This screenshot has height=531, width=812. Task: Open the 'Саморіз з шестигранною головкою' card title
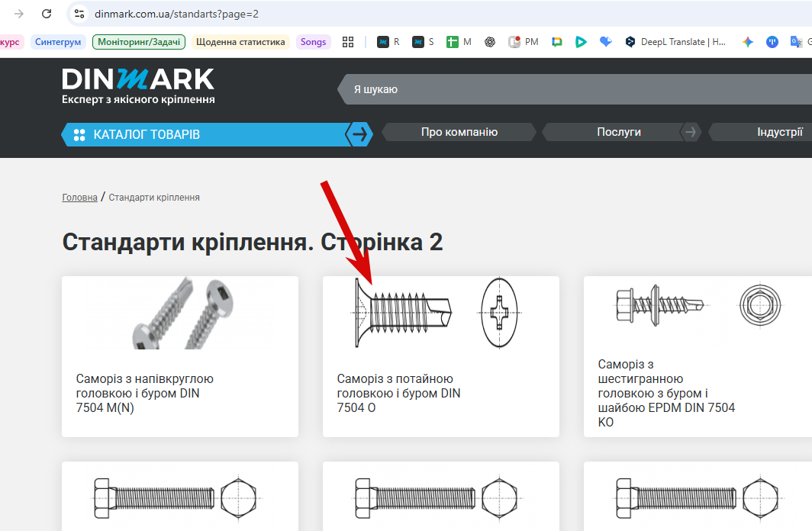coord(666,394)
